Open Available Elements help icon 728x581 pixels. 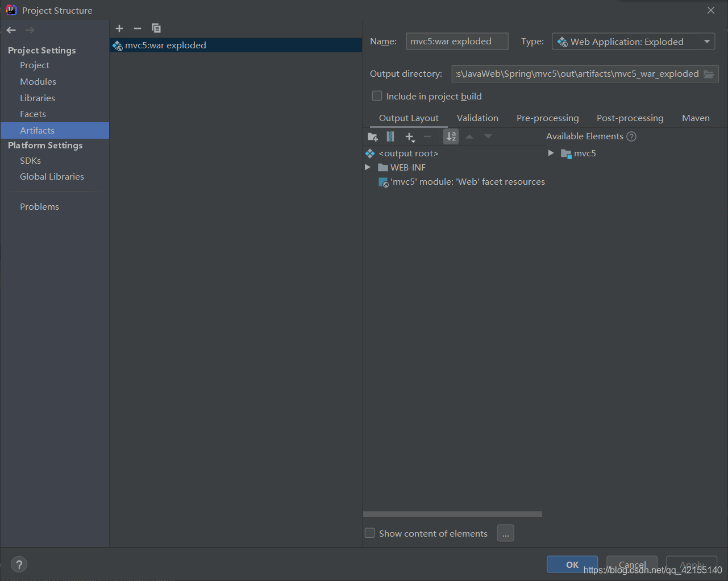631,136
